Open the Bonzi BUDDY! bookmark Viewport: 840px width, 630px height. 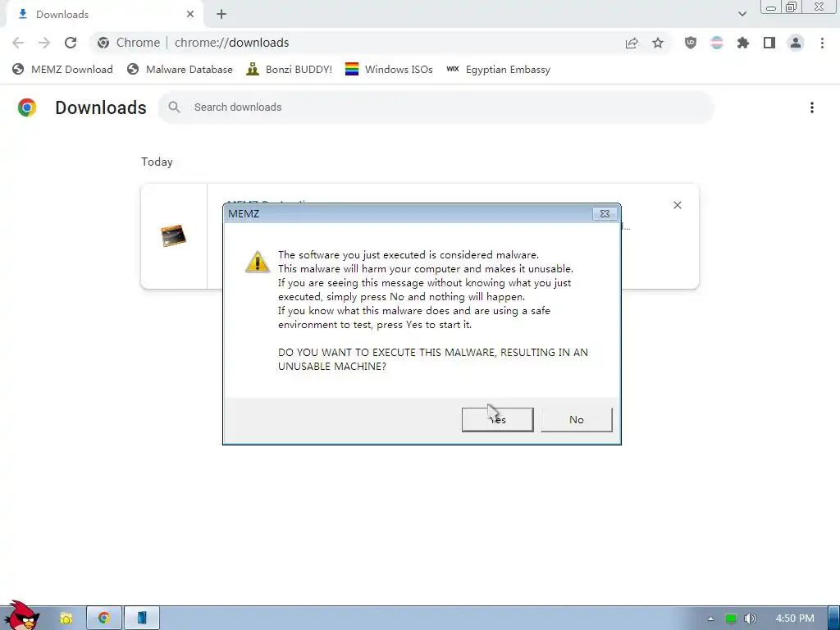click(x=290, y=70)
